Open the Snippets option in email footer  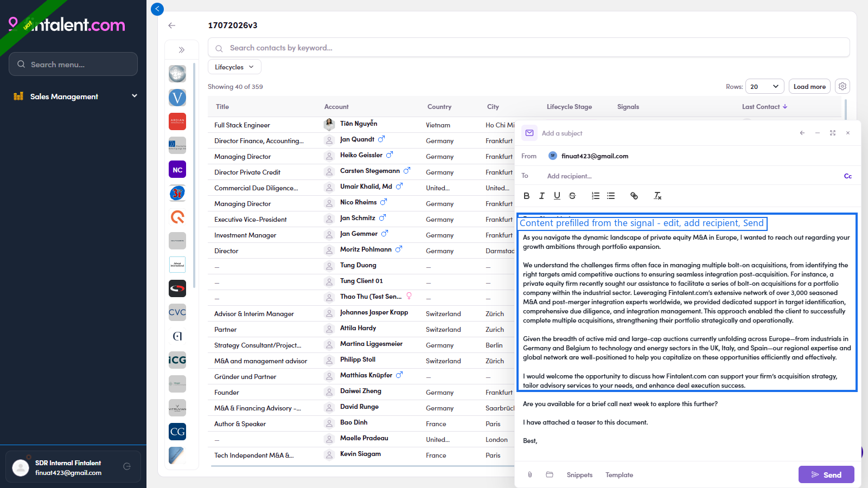point(579,475)
